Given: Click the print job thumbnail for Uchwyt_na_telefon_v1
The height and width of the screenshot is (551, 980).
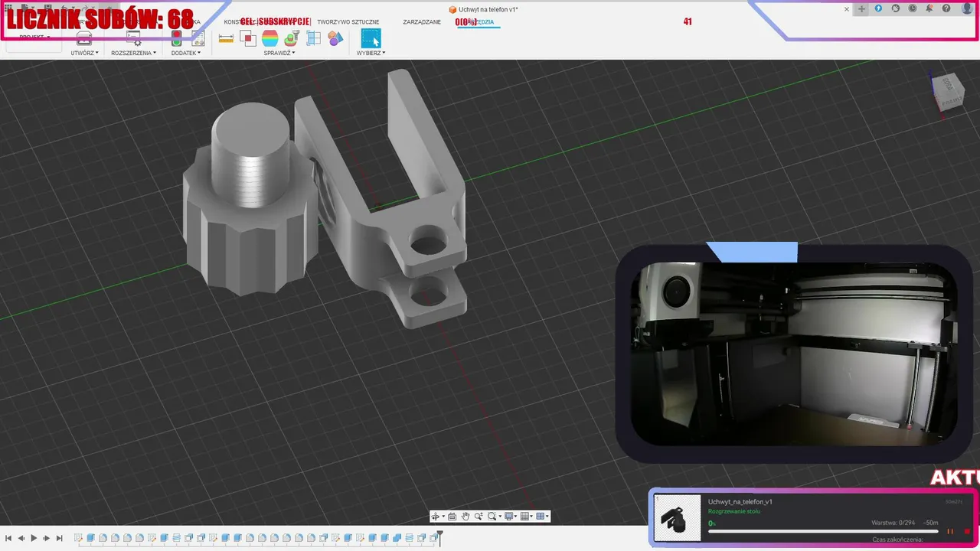Looking at the screenshot, I should click(x=677, y=518).
